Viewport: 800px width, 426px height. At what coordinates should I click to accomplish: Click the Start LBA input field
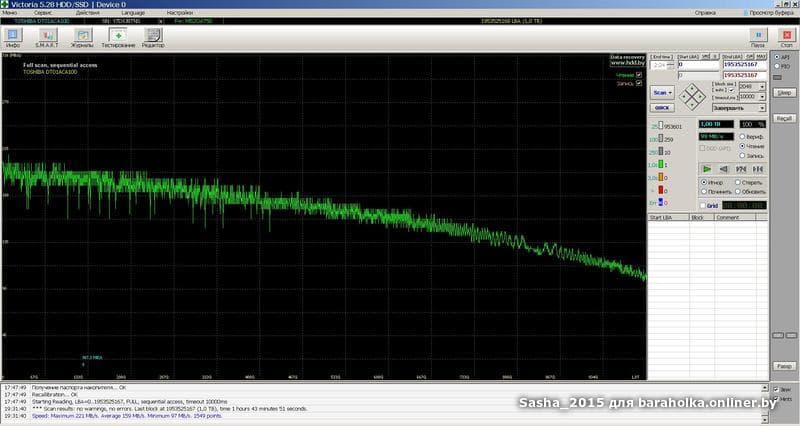click(x=698, y=65)
